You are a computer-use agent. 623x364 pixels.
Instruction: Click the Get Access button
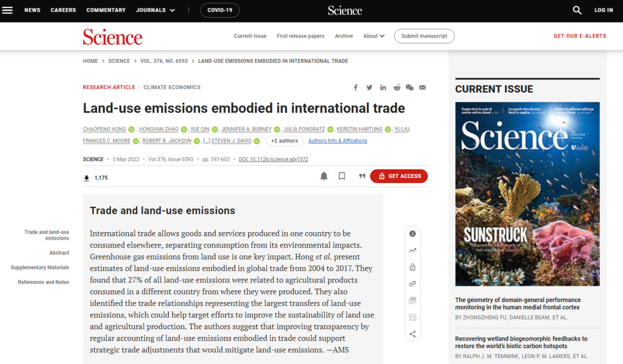point(399,176)
